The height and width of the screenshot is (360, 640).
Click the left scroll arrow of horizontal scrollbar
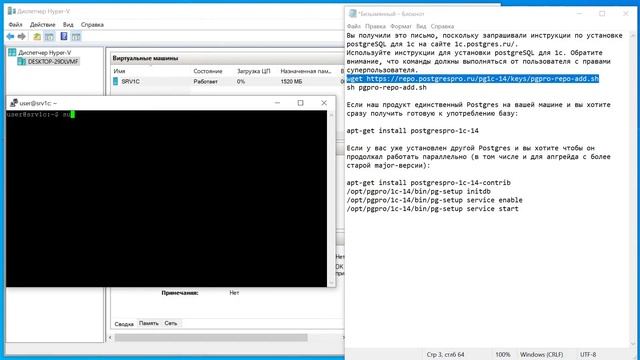[111, 338]
